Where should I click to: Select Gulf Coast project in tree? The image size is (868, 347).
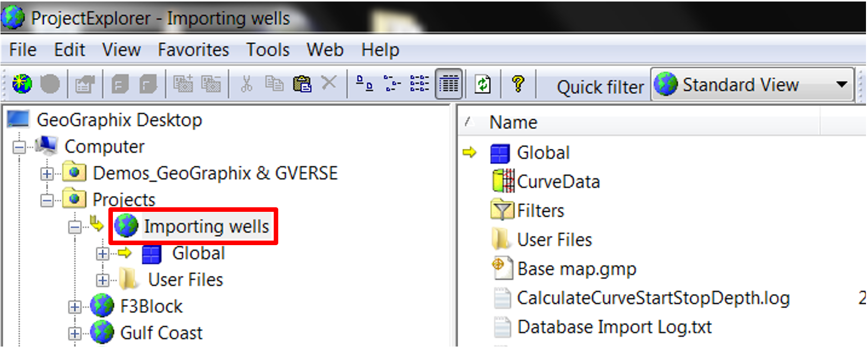coord(161,333)
